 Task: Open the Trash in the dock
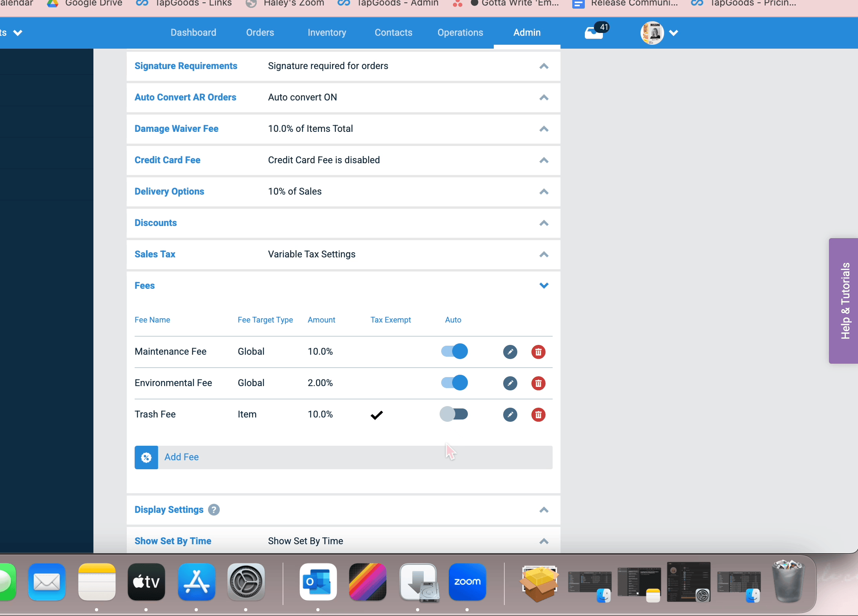(x=788, y=581)
